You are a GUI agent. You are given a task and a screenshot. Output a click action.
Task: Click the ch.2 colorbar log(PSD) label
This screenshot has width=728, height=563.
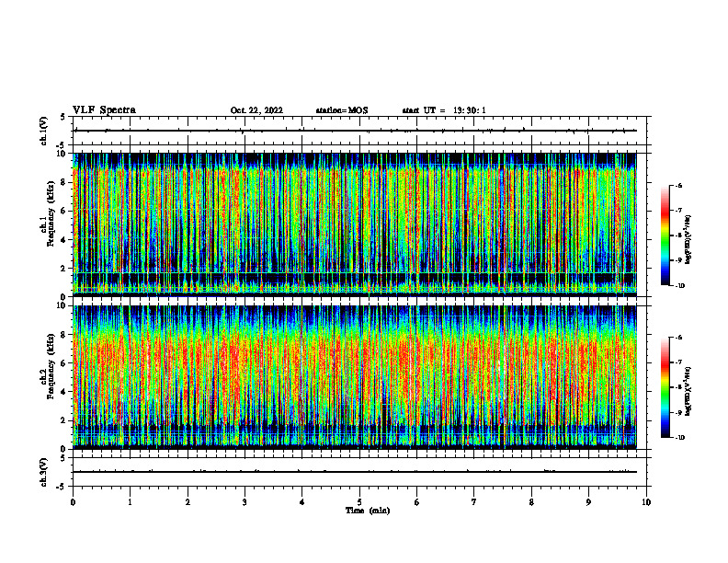pos(688,391)
